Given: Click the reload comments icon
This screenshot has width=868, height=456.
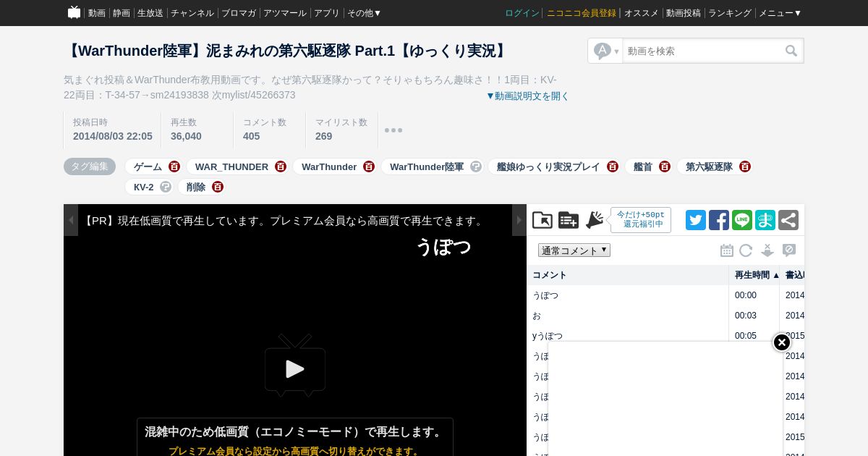Looking at the screenshot, I should (746, 250).
